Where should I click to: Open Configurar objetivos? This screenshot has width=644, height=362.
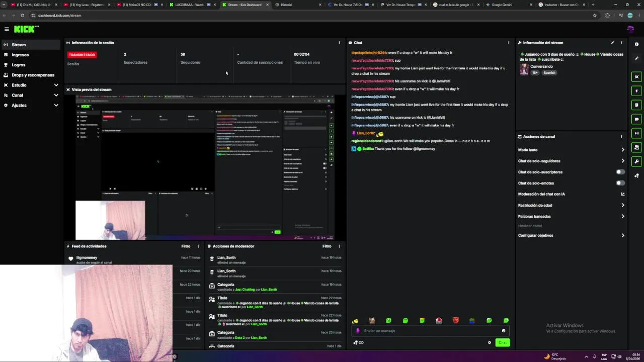pyautogui.click(x=572, y=235)
